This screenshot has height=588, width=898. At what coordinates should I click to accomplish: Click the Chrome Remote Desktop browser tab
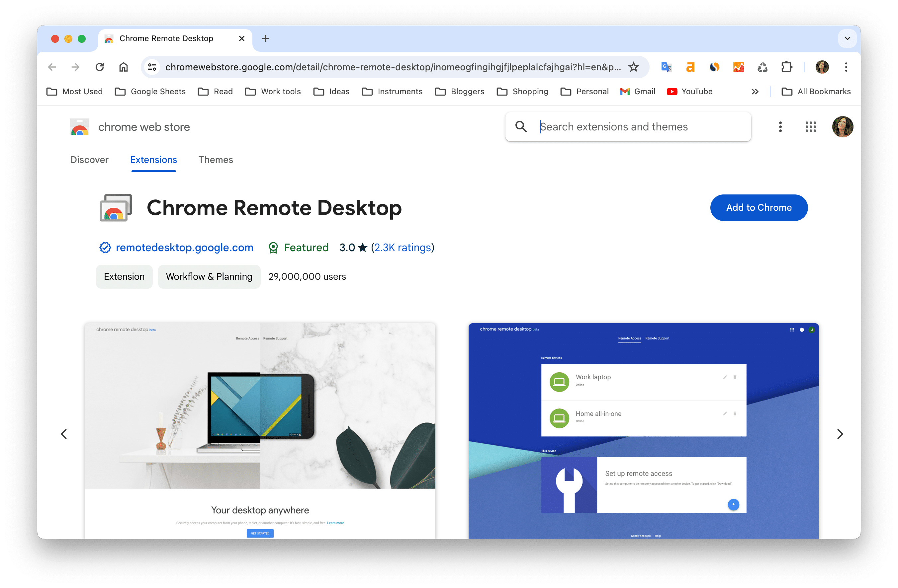tap(175, 38)
